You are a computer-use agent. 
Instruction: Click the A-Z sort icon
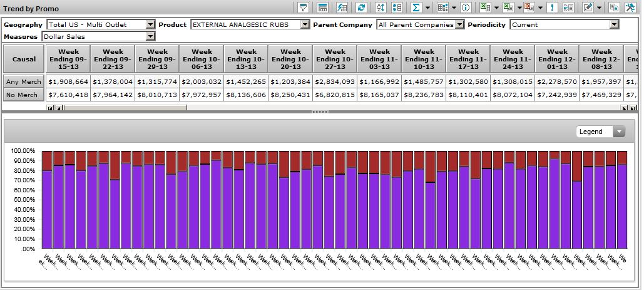(x=381, y=8)
